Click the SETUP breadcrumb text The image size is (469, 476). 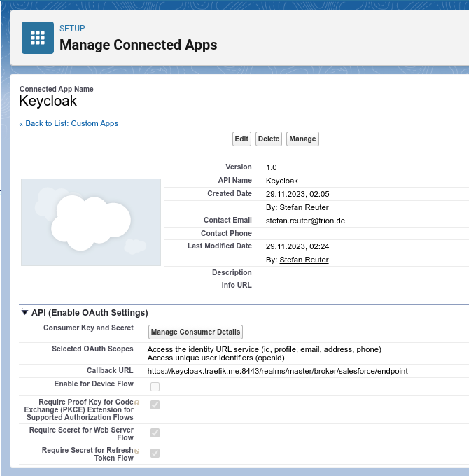(72, 29)
